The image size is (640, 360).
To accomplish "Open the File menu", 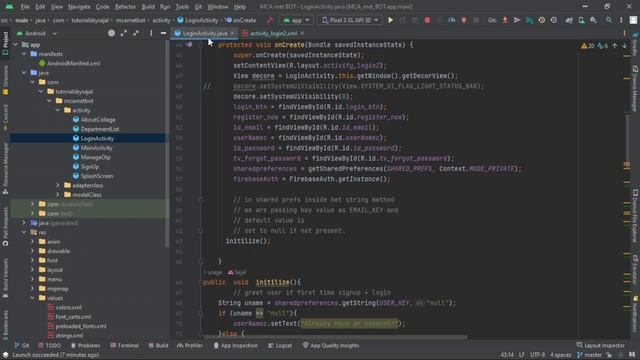I will [x=25, y=7].
